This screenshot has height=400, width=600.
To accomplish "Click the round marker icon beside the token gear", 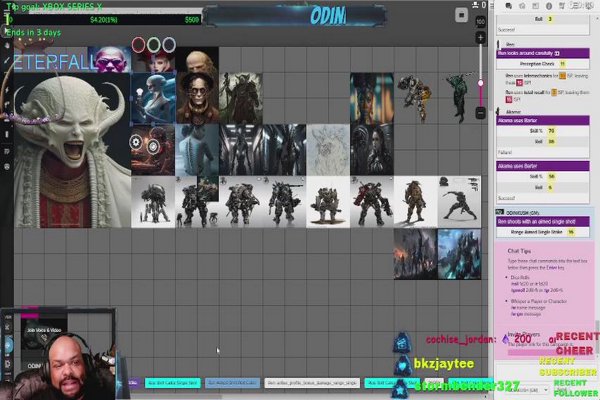I will click(153, 146).
